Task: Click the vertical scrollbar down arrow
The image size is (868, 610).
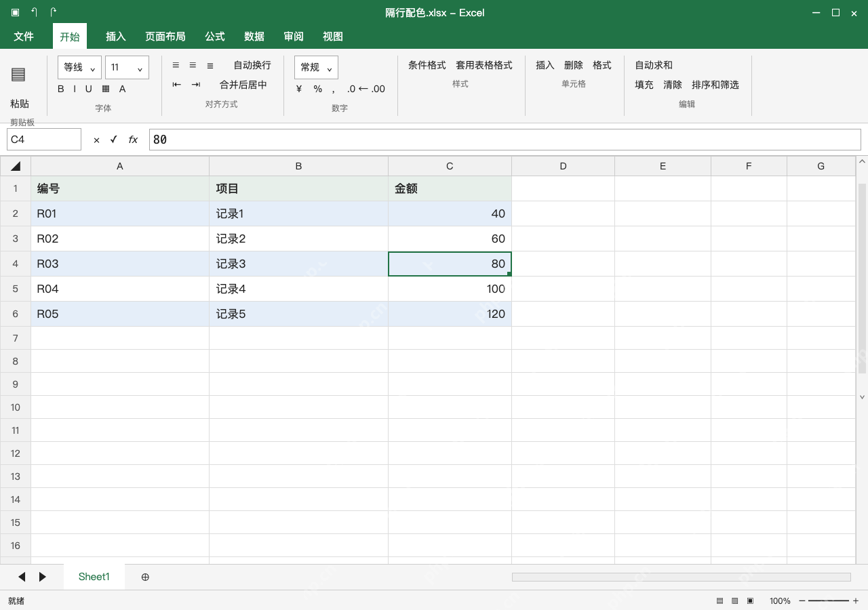Action: tap(863, 397)
